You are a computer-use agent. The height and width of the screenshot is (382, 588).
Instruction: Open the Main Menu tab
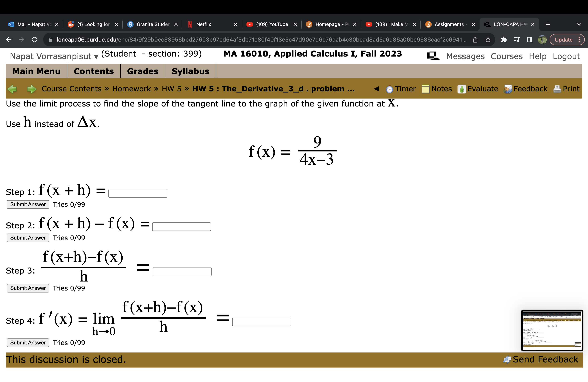(36, 71)
